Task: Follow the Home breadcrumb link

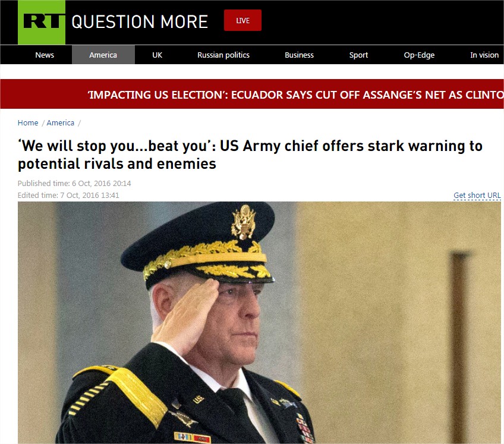Action: point(28,123)
